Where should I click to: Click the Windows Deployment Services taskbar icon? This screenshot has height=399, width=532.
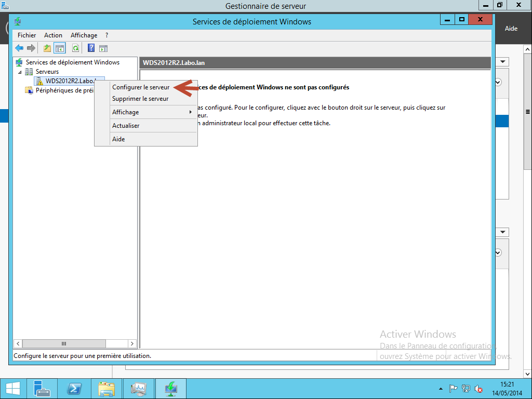[x=170, y=389]
